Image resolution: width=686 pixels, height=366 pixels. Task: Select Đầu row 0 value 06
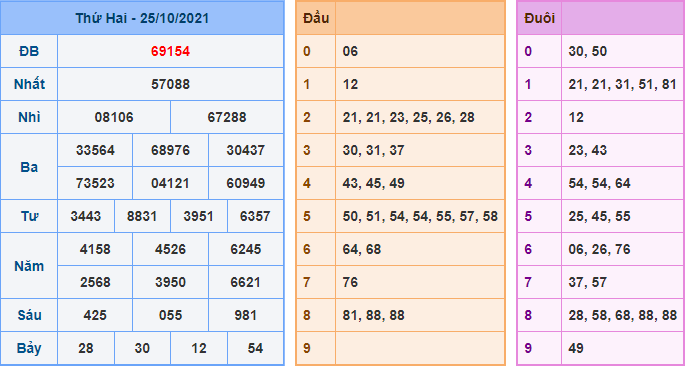[x=350, y=52]
